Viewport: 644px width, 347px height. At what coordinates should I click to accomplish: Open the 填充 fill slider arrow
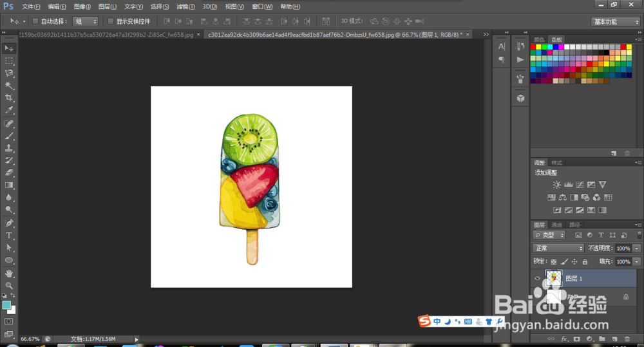tap(637, 261)
